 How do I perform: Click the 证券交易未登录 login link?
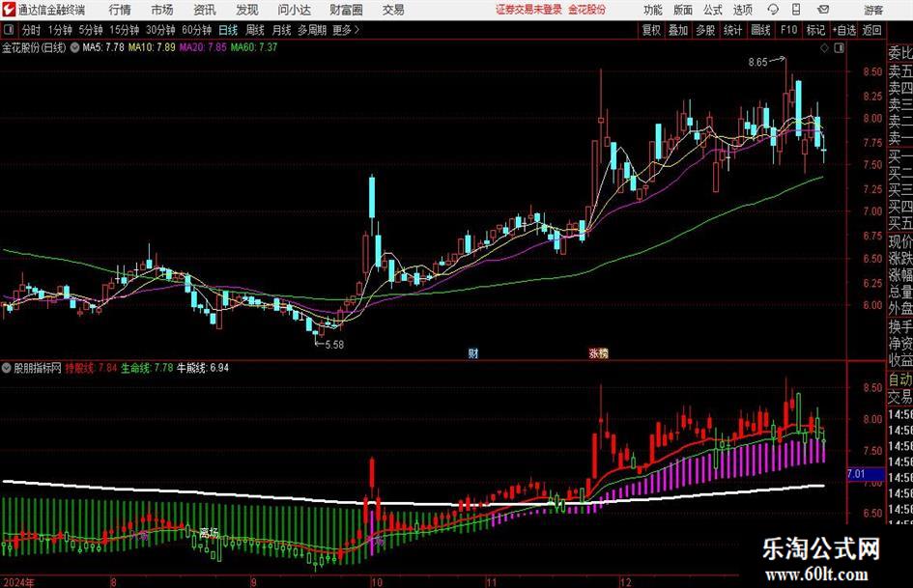528,10
